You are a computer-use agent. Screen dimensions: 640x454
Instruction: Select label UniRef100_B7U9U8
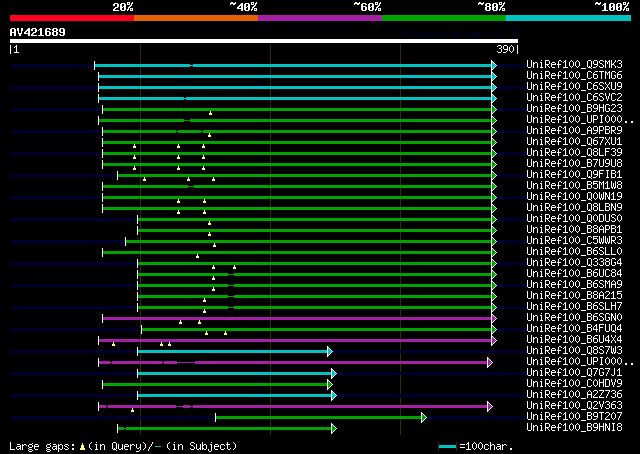[x=574, y=163]
